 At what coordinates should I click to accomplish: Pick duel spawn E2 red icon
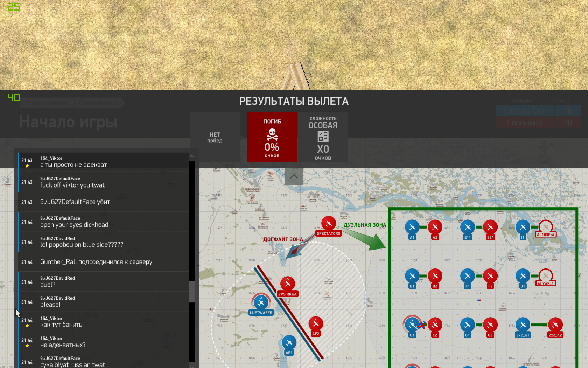click(490, 227)
